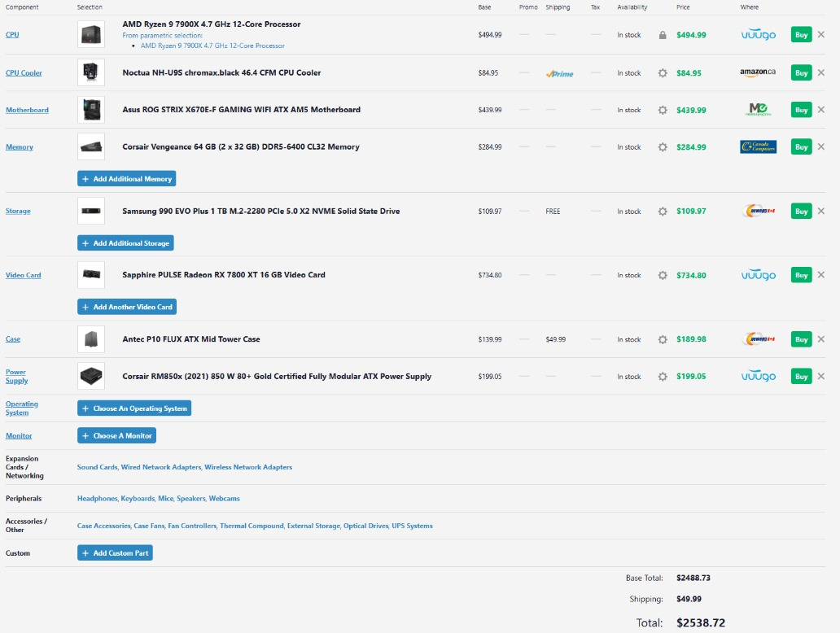Click the Newegg logo in Storage row
This screenshot has height=633, width=840.
[x=758, y=211]
